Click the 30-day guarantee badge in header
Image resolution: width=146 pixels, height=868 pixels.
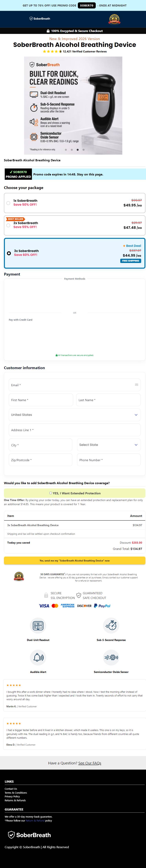coord(114,19)
